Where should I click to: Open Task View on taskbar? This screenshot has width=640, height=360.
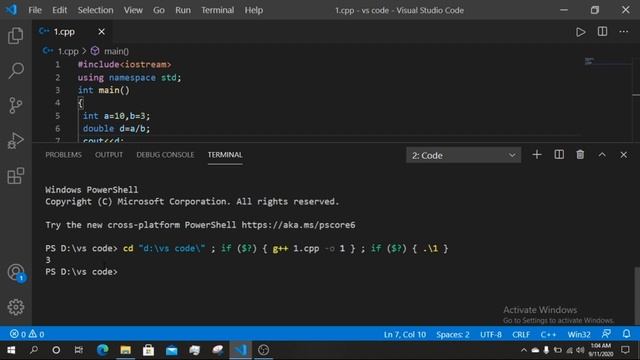click(78, 350)
